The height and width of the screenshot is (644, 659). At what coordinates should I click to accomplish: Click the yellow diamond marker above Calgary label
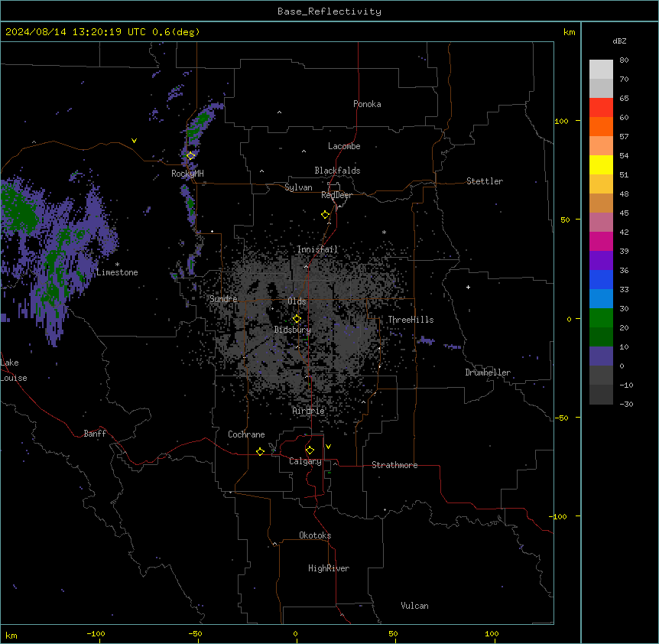[310, 450]
